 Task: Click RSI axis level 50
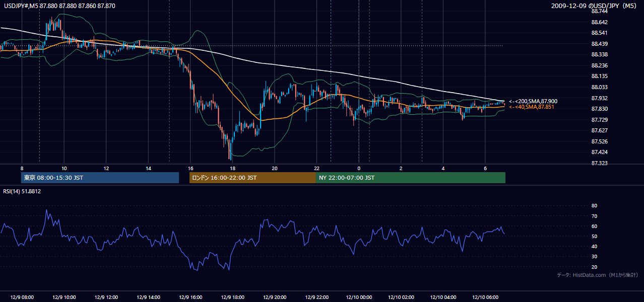click(x=595, y=236)
